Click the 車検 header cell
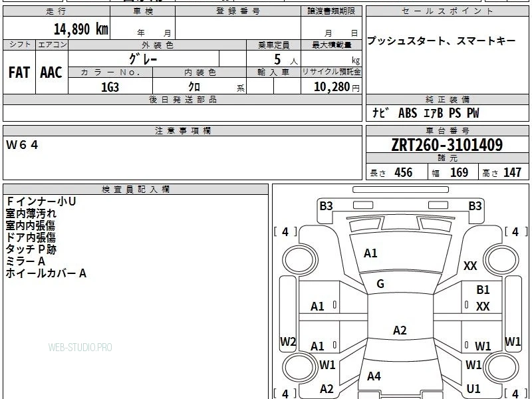This screenshot has height=399, width=532. [x=143, y=11]
